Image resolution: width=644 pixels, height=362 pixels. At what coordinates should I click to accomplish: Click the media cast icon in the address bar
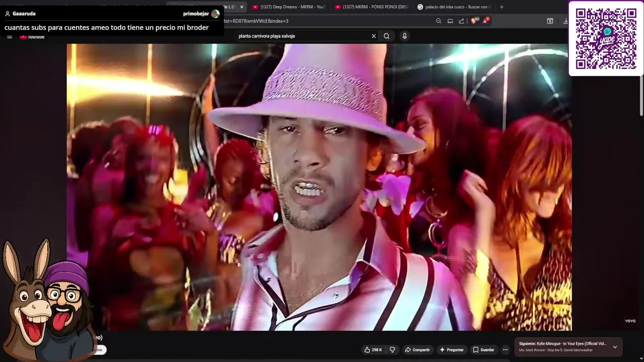pos(450,21)
